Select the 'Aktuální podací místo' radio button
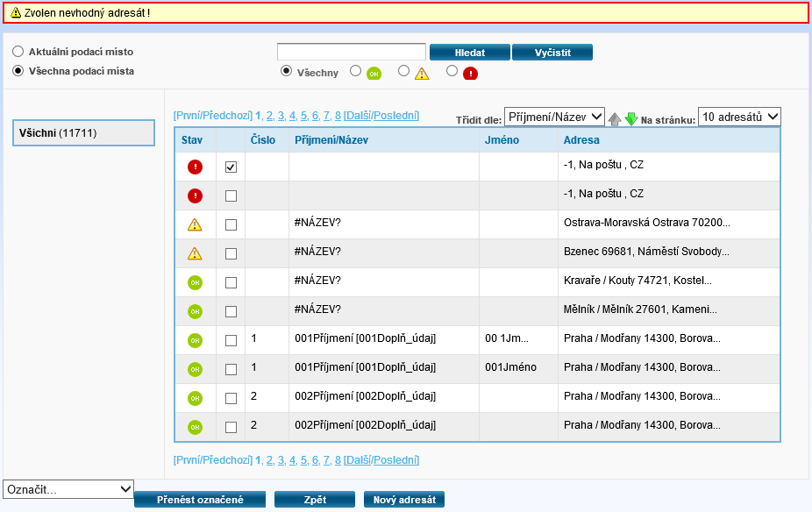This screenshot has height=512, width=812. click(x=18, y=52)
